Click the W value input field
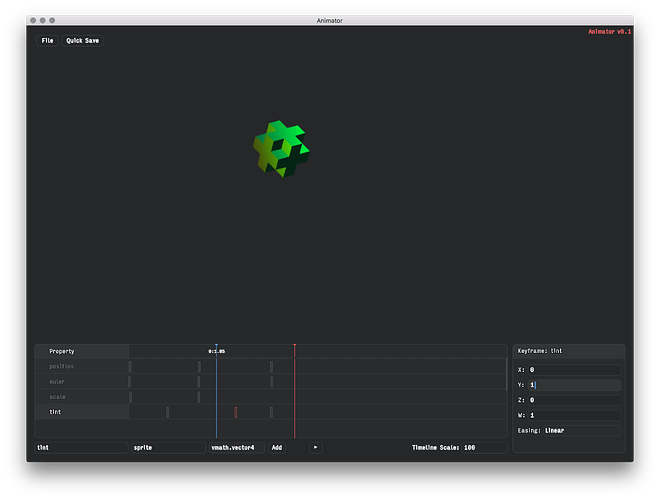660x500 pixels. pyautogui.click(x=574, y=415)
